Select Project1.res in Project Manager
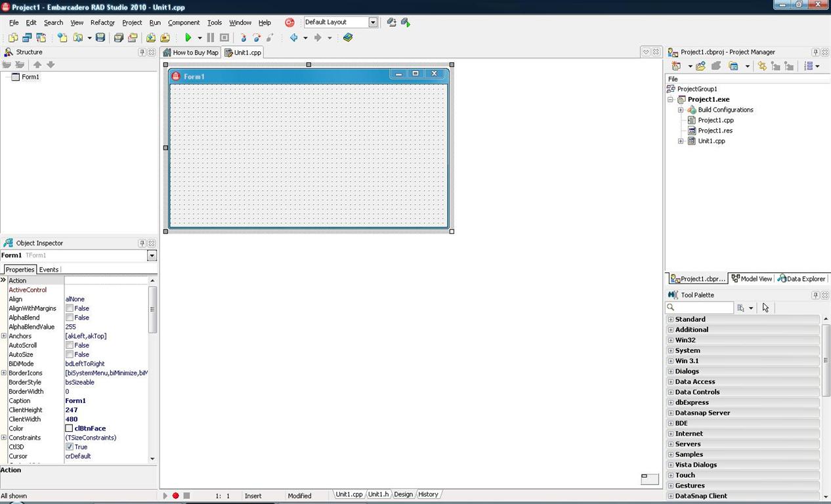This screenshot has width=831, height=504. click(x=715, y=131)
